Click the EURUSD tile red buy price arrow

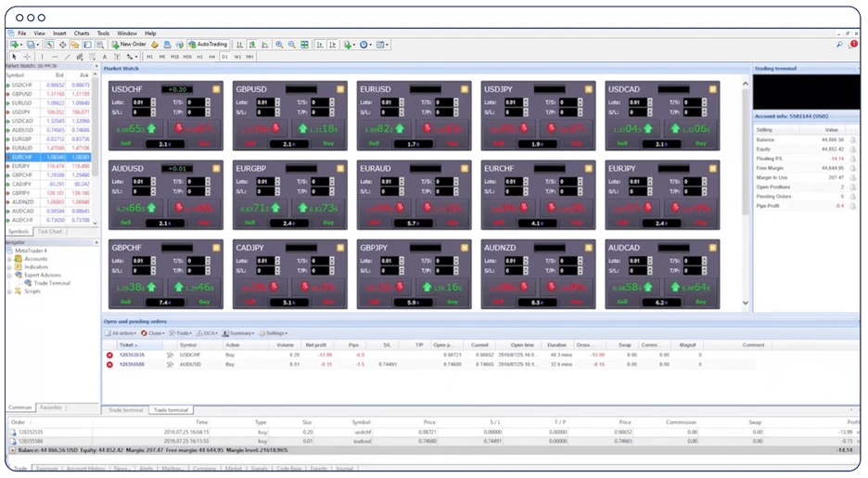[427, 128]
